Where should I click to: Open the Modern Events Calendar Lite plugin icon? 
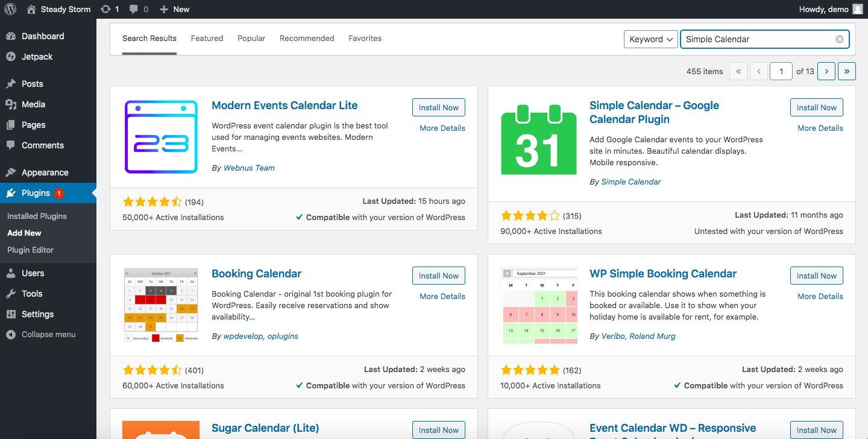tap(161, 137)
